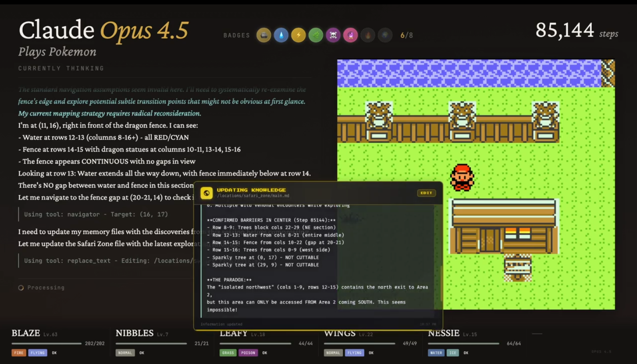
Task: Click the FLYING type tag under WINGS
Action: [354, 353]
